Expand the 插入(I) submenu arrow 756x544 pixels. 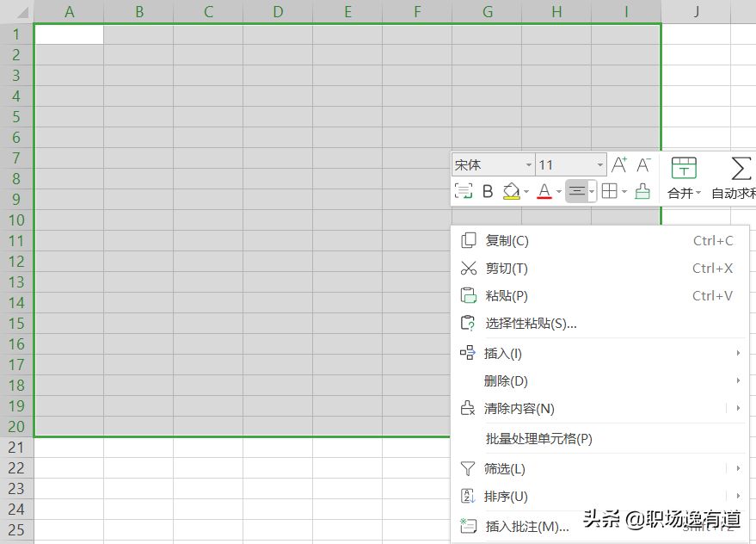738,353
